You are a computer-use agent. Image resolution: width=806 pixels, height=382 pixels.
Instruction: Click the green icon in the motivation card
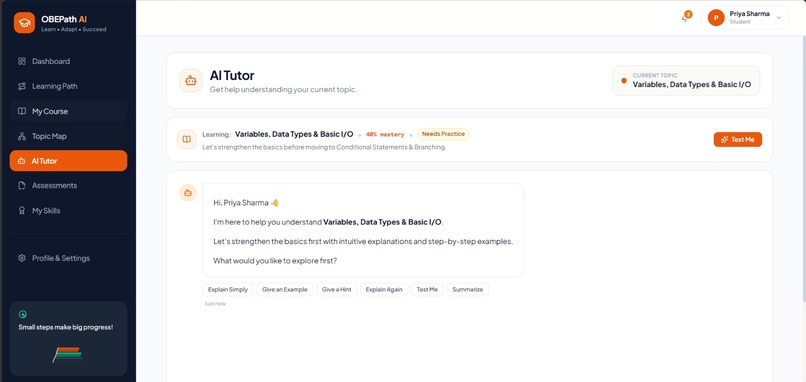pos(23,315)
